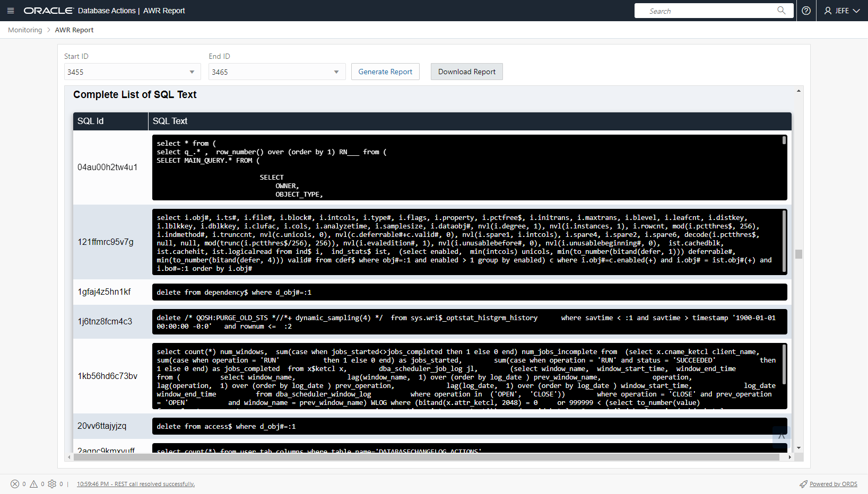Open the help question mark icon
The image size is (868, 494).
click(x=806, y=11)
